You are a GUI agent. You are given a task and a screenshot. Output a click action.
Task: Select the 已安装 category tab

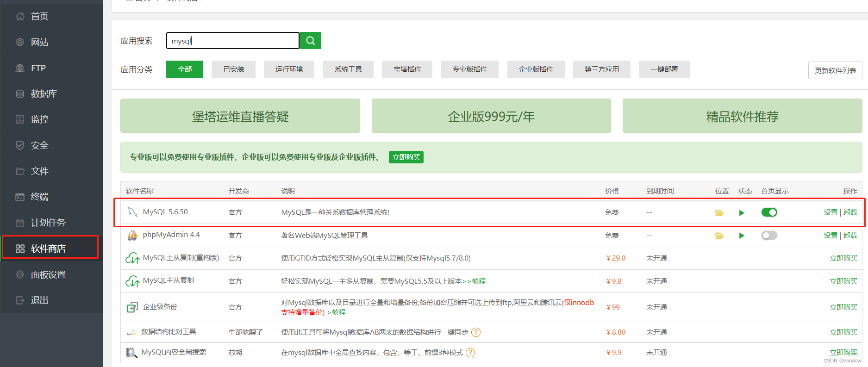234,69
